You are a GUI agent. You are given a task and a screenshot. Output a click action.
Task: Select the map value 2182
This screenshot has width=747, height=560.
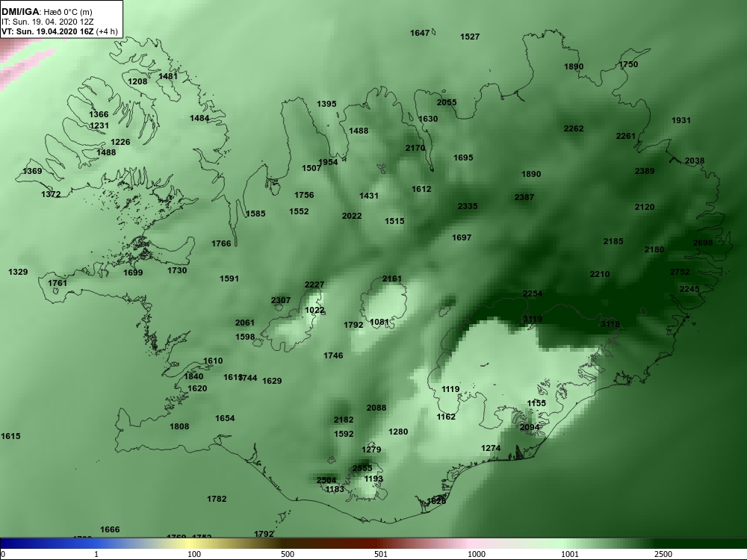[x=344, y=420]
